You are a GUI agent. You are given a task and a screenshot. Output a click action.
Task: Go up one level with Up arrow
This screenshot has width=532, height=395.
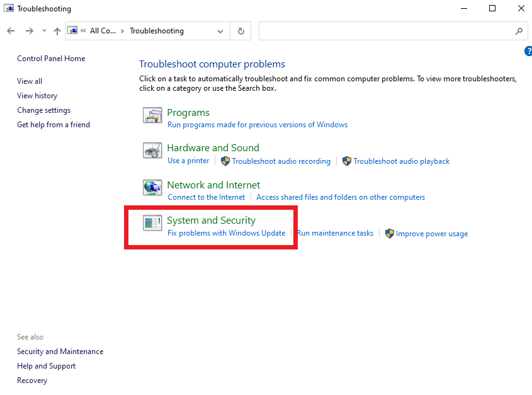tap(57, 31)
